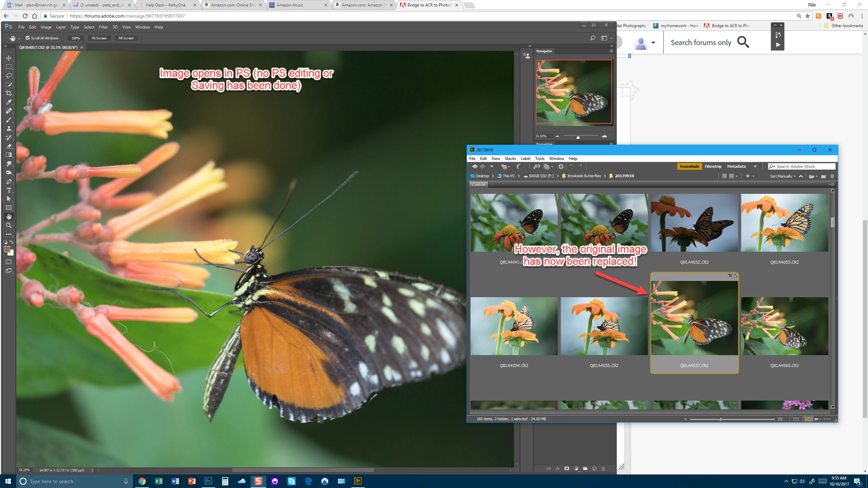Screen dimensions: 868x488
Task: Open the Stacks menu in Bridge
Action: tap(510, 159)
